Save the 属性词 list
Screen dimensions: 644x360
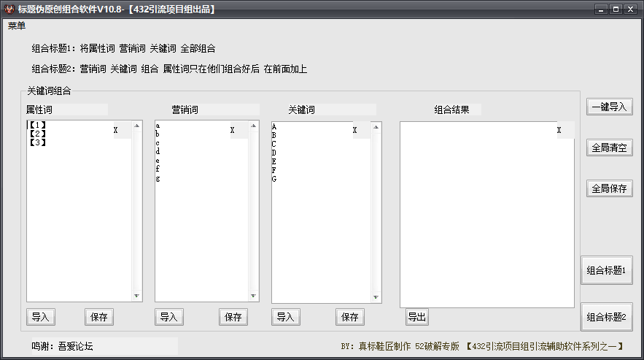[99, 317]
